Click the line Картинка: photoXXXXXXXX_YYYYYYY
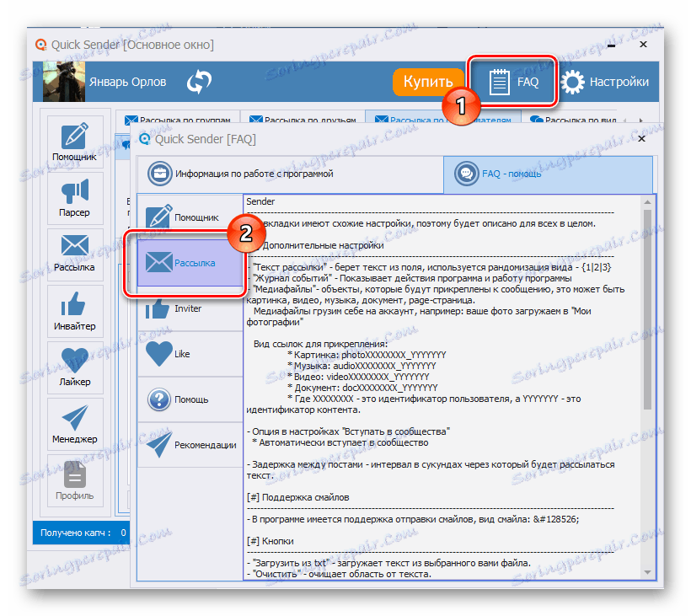The width and height of the screenshot is (691, 616). coord(367,355)
